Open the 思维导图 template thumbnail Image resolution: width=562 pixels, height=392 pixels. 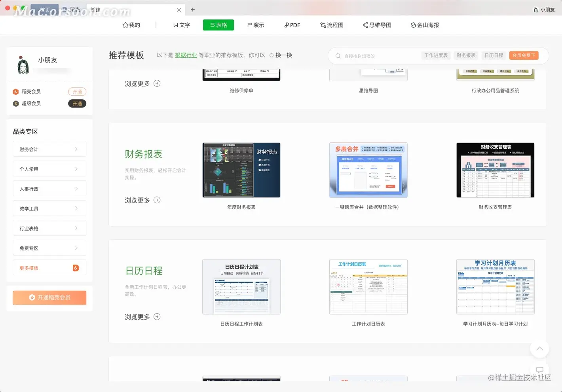pos(368,75)
